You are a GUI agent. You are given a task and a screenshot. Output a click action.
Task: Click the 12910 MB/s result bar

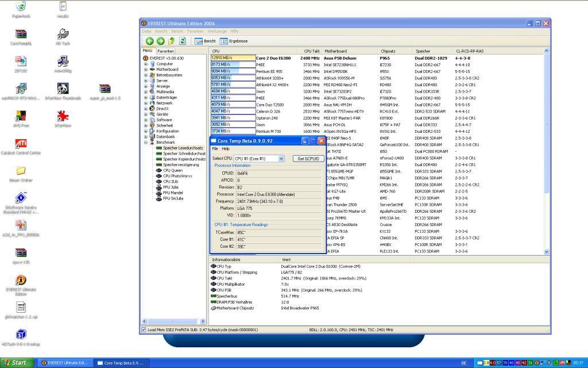tap(233, 58)
